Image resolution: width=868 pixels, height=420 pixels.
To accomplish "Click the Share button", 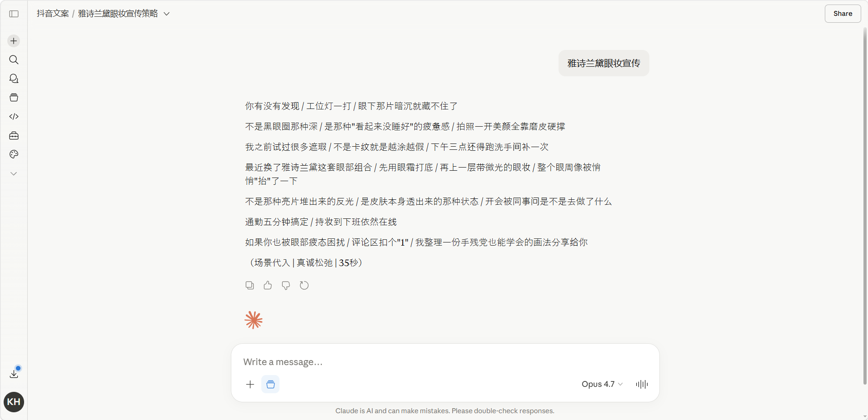I will pos(843,14).
